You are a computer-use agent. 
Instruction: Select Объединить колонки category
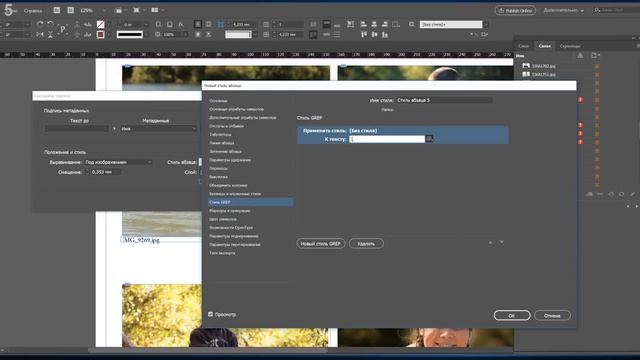click(x=228, y=185)
